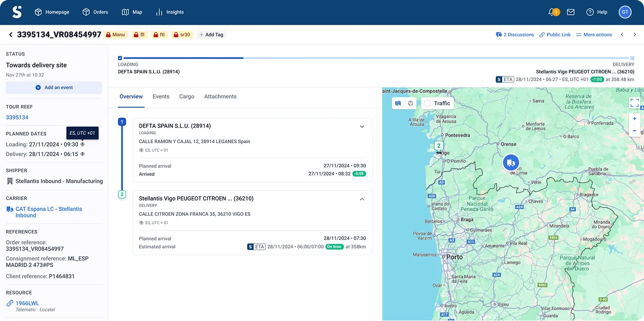Go to previous order chevron
Image resolution: width=644 pixels, height=321 pixels.
622,35
